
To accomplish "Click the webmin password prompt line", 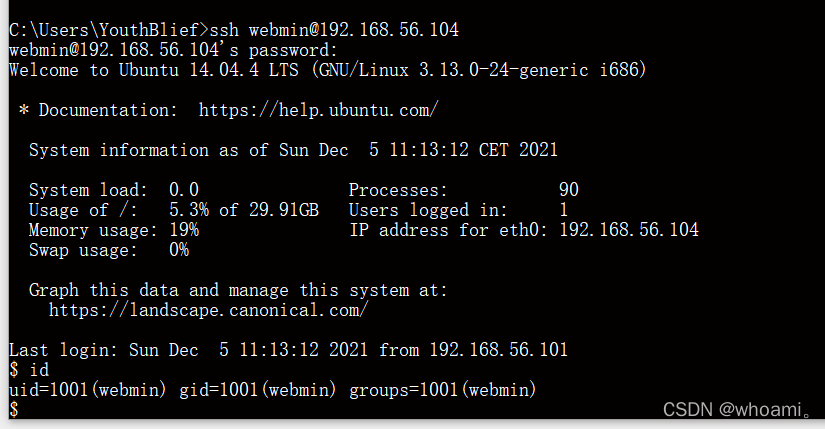I will (x=173, y=50).
